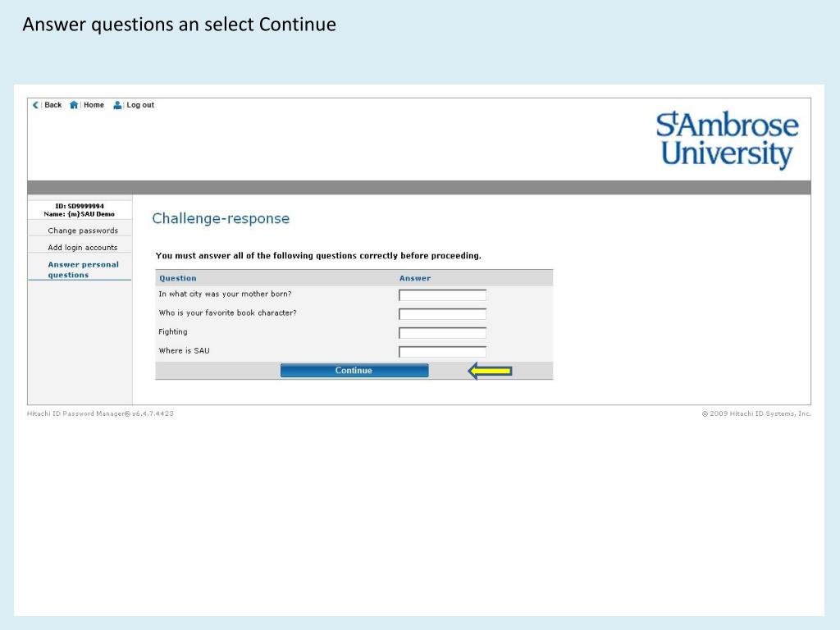The image size is (840, 630).
Task: Open the Home link
Action: (x=94, y=105)
